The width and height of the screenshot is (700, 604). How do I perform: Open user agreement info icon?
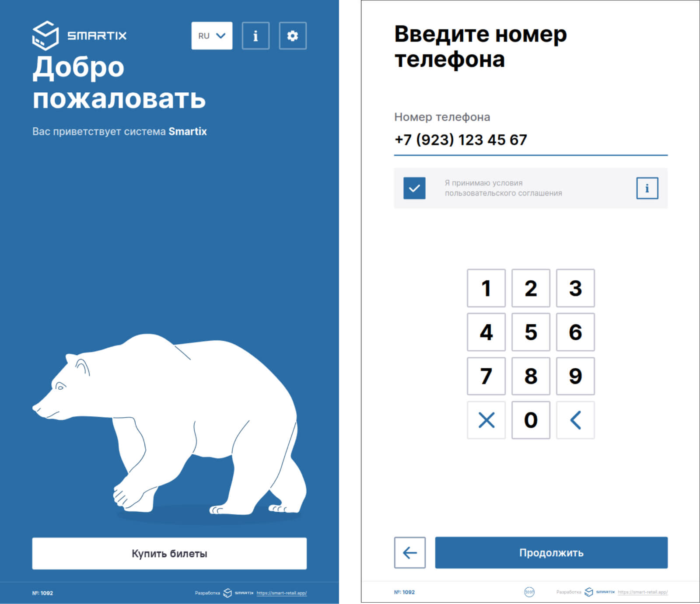click(647, 188)
